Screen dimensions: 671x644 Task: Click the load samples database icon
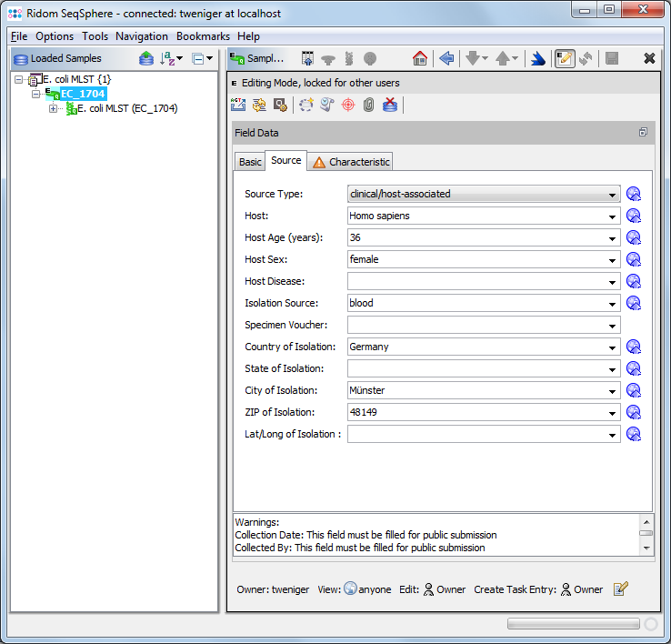pyautogui.click(x=146, y=58)
